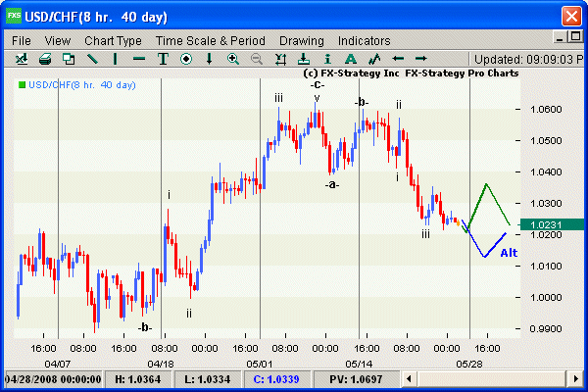Click the grayed zoom out magnifier icon
Viewport: 588px width, 392px height.
pos(257,59)
